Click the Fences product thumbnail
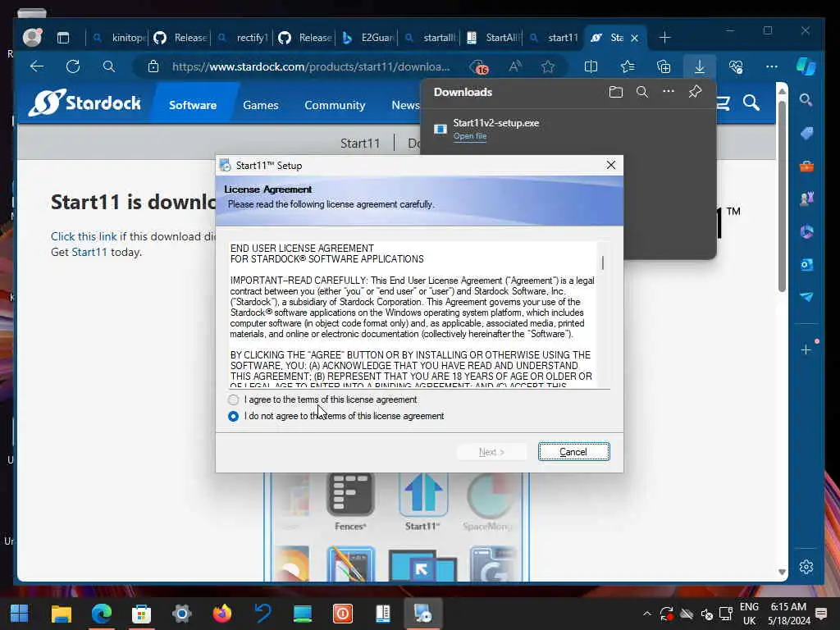Image resolution: width=840 pixels, height=630 pixels. [350, 502]
